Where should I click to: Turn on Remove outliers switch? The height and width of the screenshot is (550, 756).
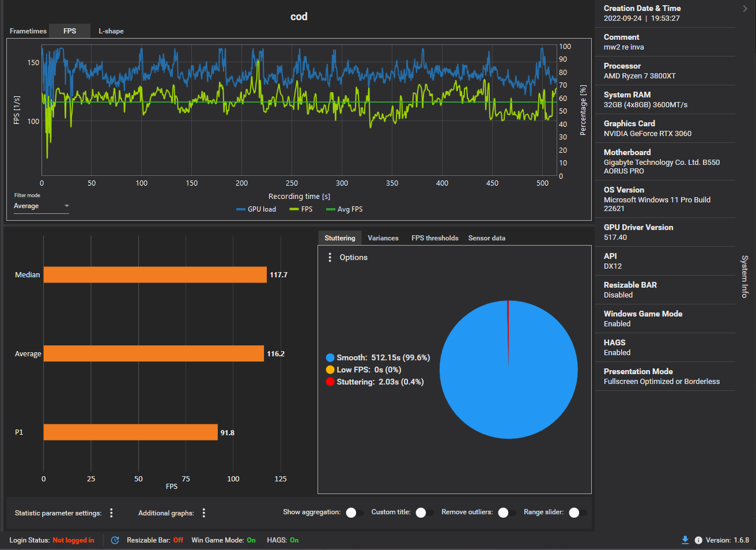click(x=507, y=513)
